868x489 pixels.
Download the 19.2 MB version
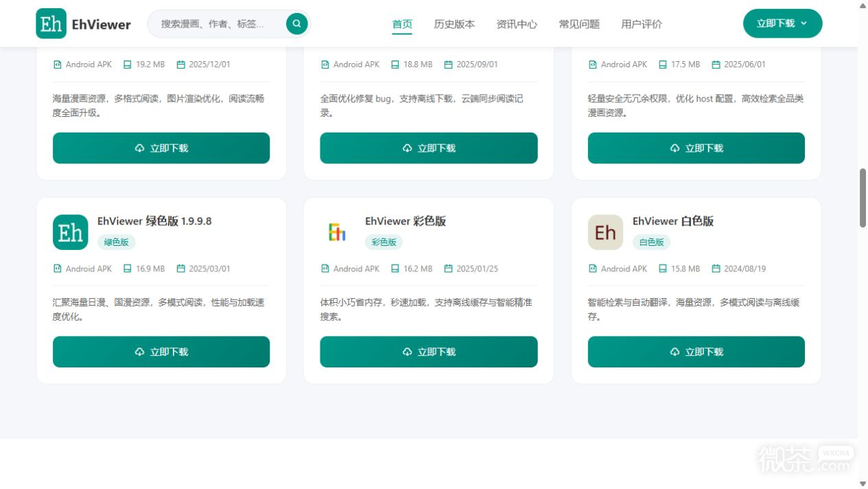click(x=161, y=148)
